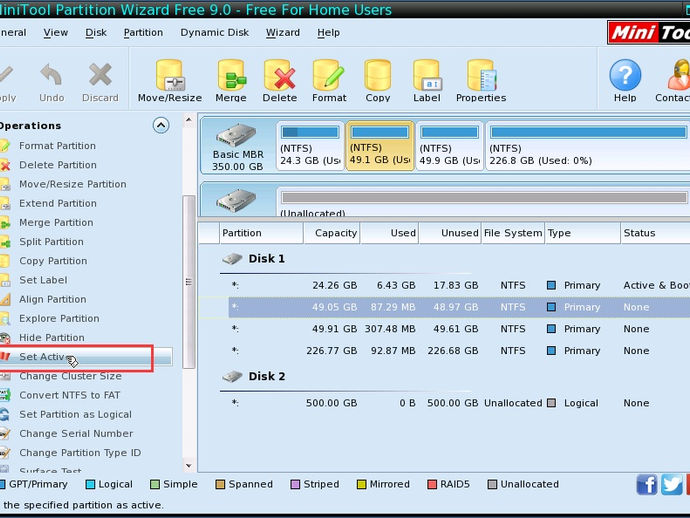Select the 24.26 GB partition row
This screenshot has width=690, height=518.
coord(459,286)
